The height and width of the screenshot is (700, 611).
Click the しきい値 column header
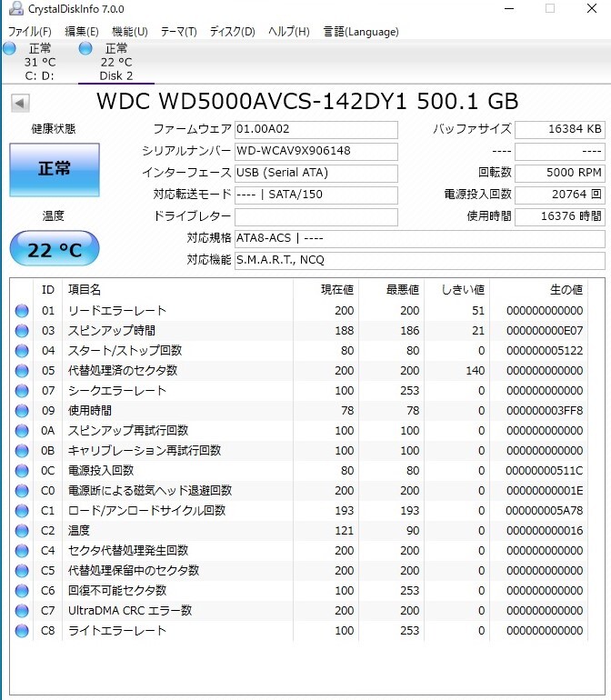coord(457,290)
